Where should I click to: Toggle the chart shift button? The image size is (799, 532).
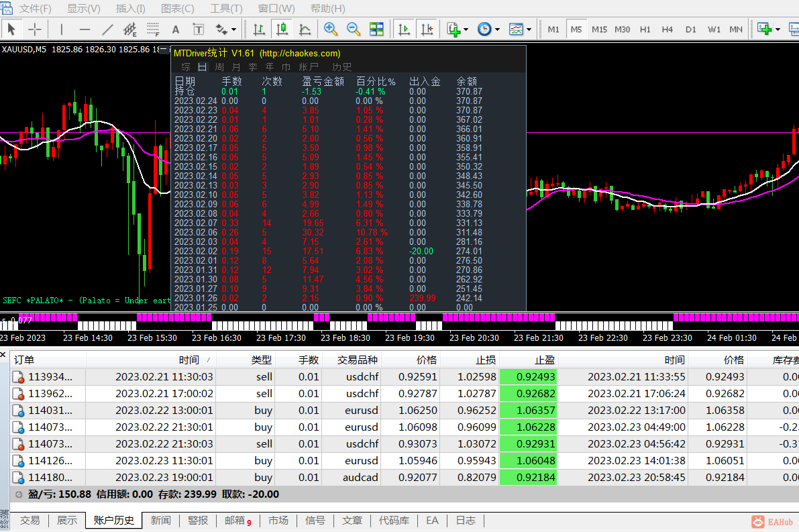pyautogui.click(x=427, y=30)
